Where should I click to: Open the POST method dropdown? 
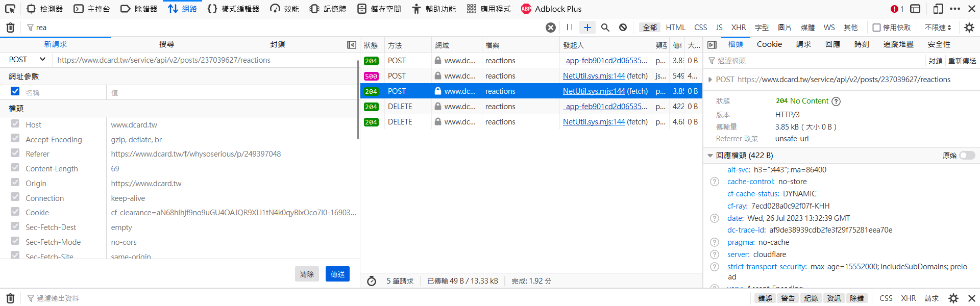point(27,60)
